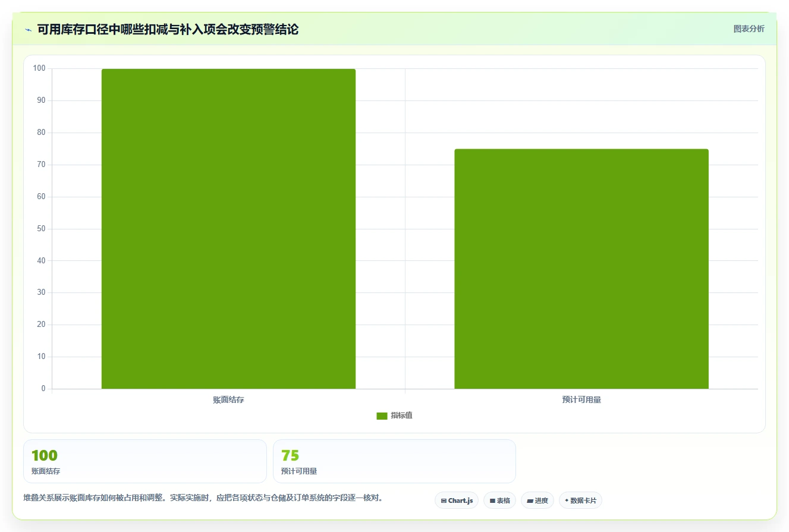Image resolution: width=789 pixels, height=532 pixels.
Task: Click the 表格 tag chip
Action: pyautogui.click(x=499, y=500)
